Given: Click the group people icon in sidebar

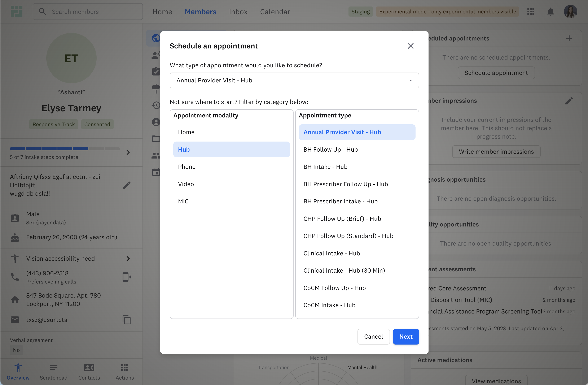Looking at the screenshot, I should click(x=156, y=156).
